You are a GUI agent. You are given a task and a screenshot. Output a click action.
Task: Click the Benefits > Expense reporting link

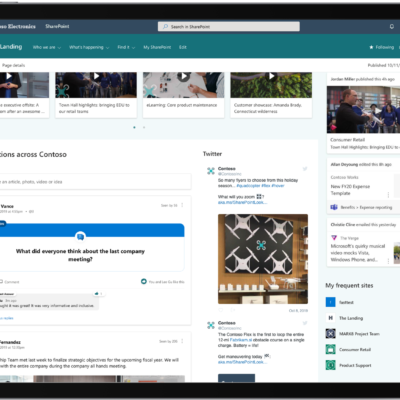pyautogui.click(x=366, y=207)
